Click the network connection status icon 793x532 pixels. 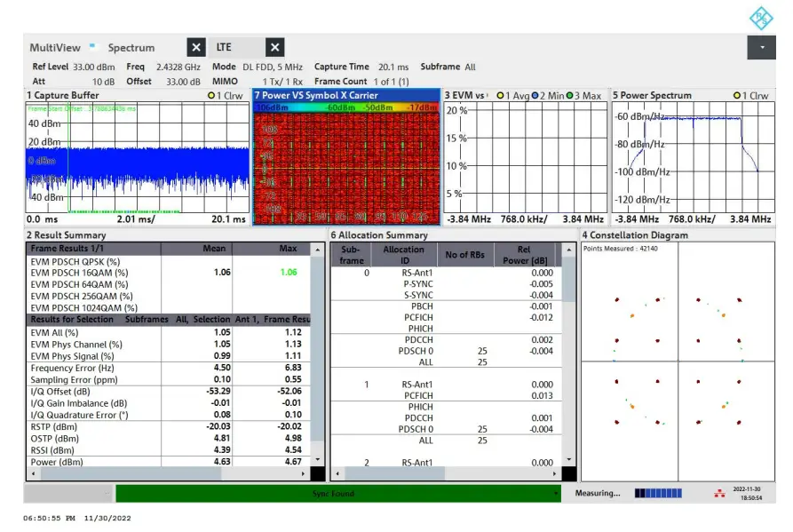click(718, 493)
